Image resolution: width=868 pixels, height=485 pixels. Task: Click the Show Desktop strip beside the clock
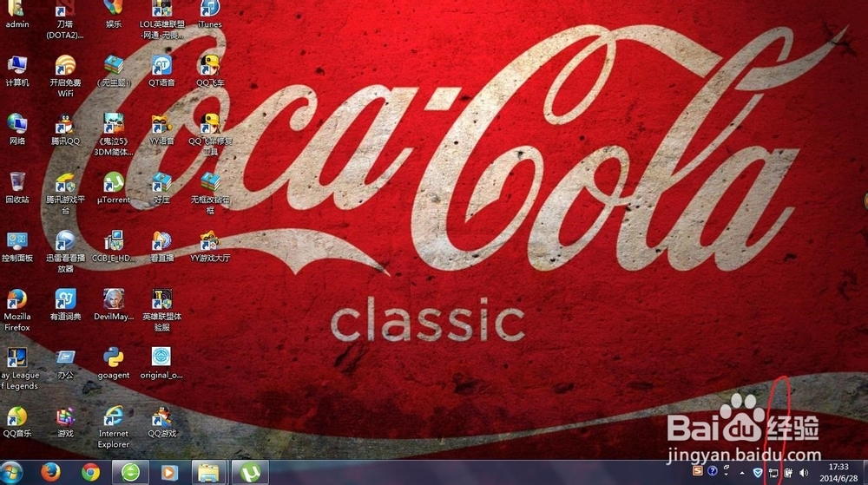[865, 473]
